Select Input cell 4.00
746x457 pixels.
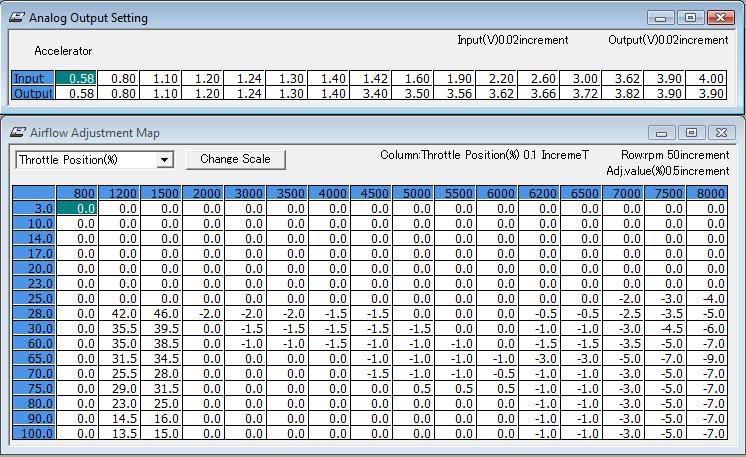point(706,78)
